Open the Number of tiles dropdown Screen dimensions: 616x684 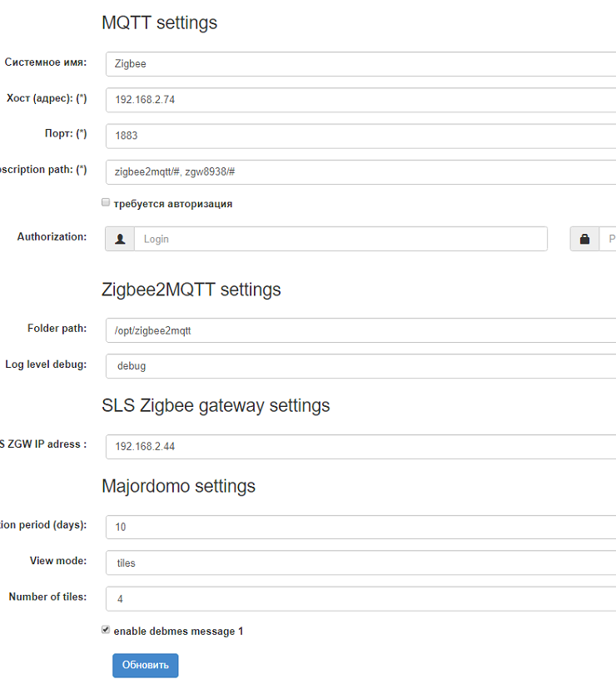(x=360, y=598)
